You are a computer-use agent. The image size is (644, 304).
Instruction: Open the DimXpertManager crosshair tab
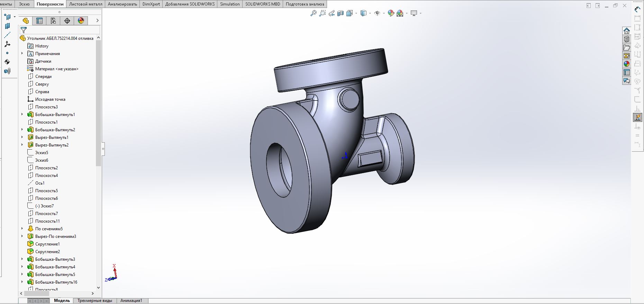click(67, 21)
